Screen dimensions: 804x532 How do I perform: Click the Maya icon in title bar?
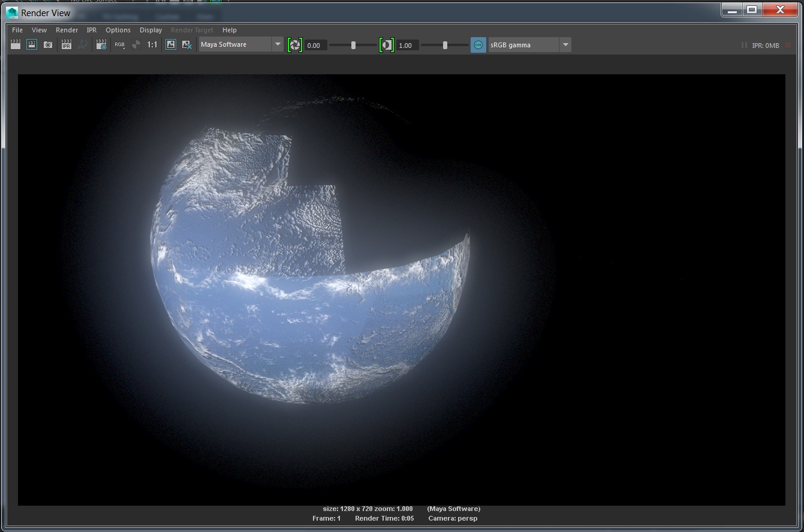(x=12, y=12)
